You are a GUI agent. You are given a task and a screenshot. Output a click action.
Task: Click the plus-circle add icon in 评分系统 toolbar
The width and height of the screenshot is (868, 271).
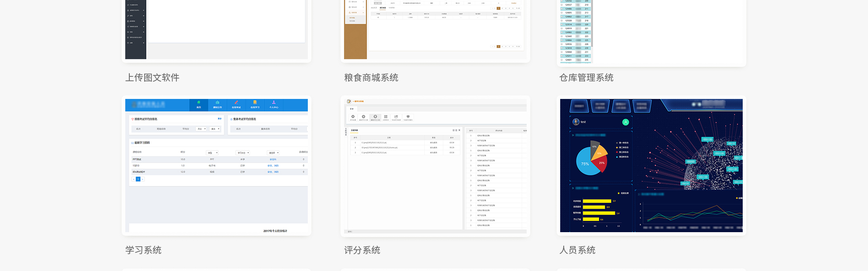point(363,117)
